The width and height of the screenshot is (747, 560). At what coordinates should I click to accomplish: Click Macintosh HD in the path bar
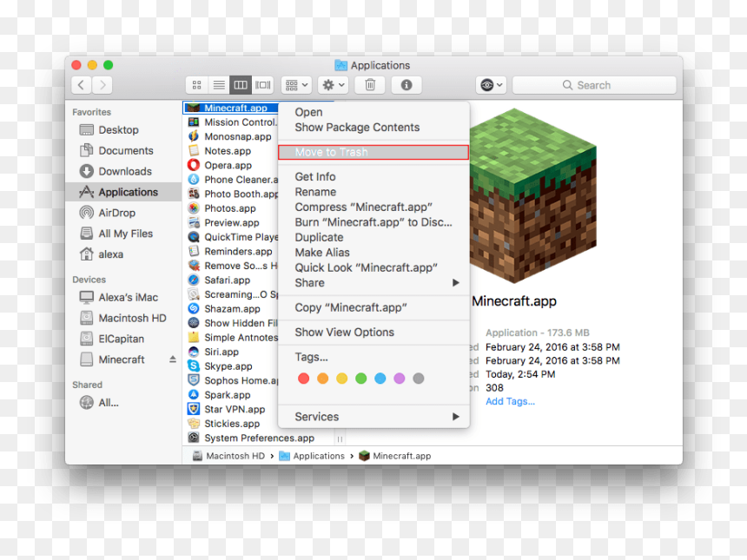pos(228,456)
